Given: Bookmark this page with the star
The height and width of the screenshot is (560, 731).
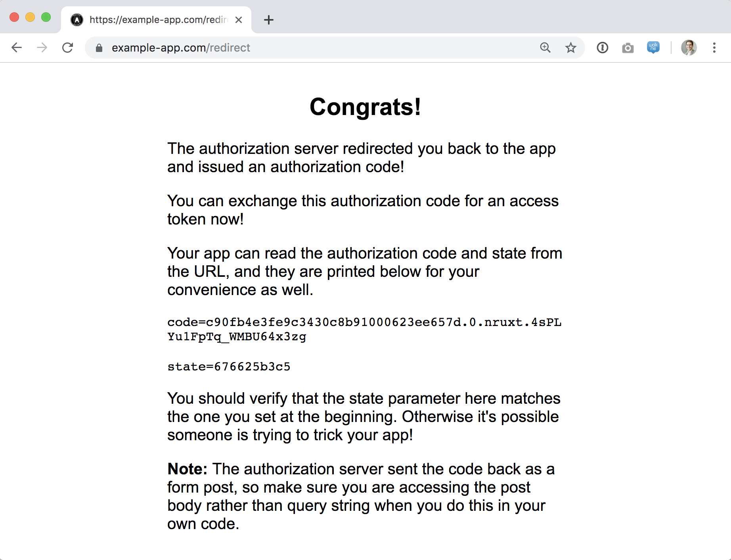Looking at the screenshot, I should click(x=571, y=48).
